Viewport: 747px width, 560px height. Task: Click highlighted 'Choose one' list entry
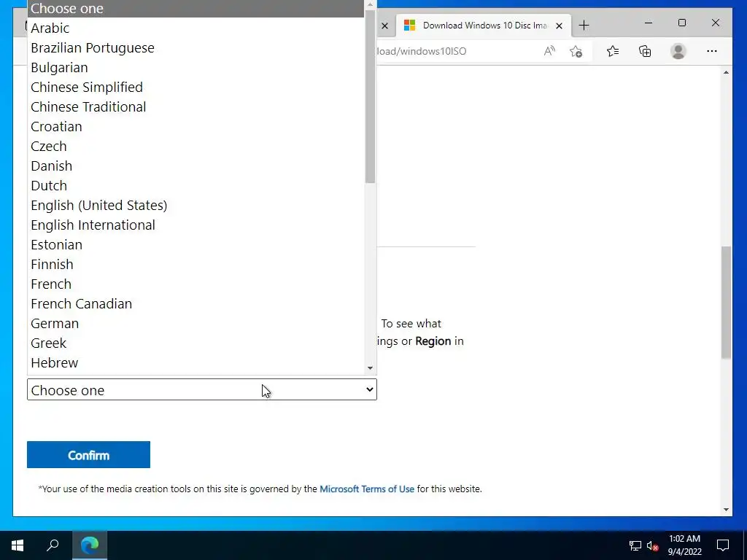(x=196, y=9)
